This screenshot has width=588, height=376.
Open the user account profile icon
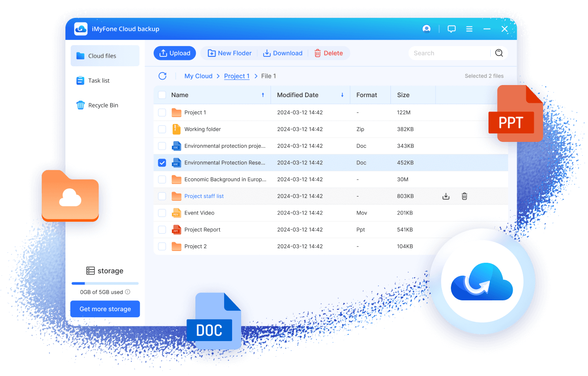[427, 29]
